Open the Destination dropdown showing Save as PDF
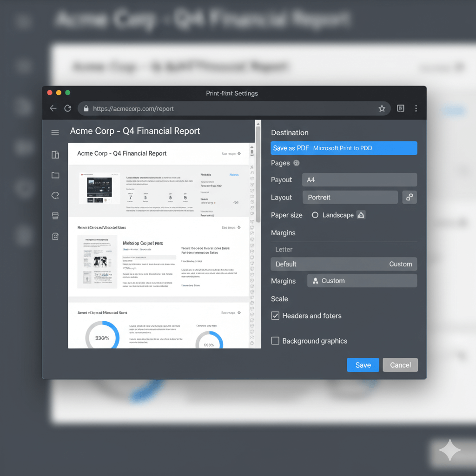Image resolution: width=476 pixels, height=476 pixels. [x=344, y=148]
